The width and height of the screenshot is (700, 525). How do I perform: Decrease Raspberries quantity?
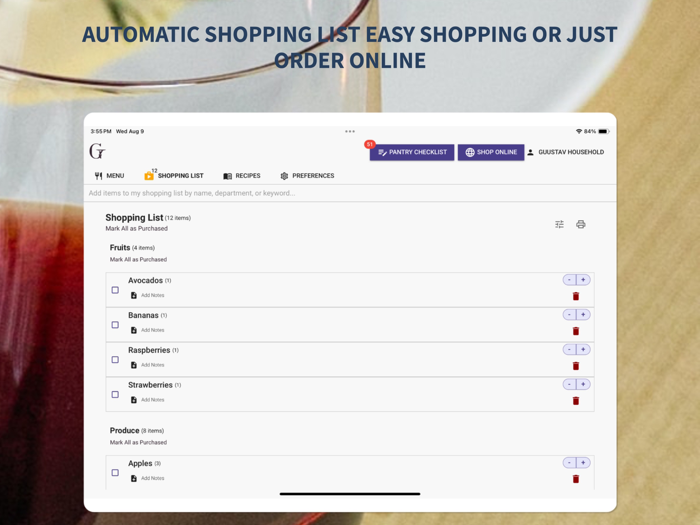click(569, 350)
